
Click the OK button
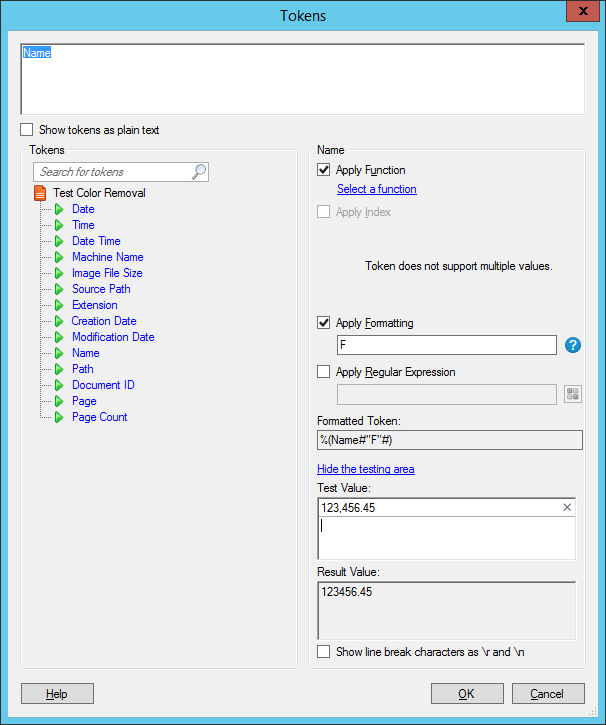(x=467, y=694)
